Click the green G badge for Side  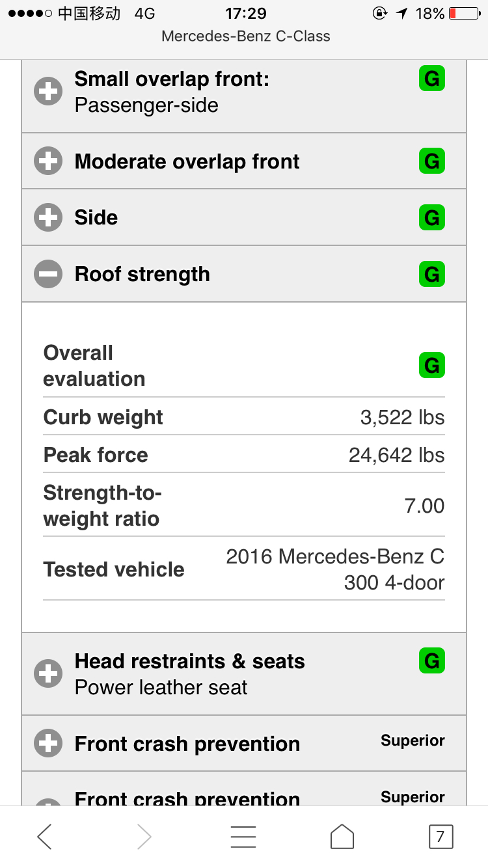point(431,217)
